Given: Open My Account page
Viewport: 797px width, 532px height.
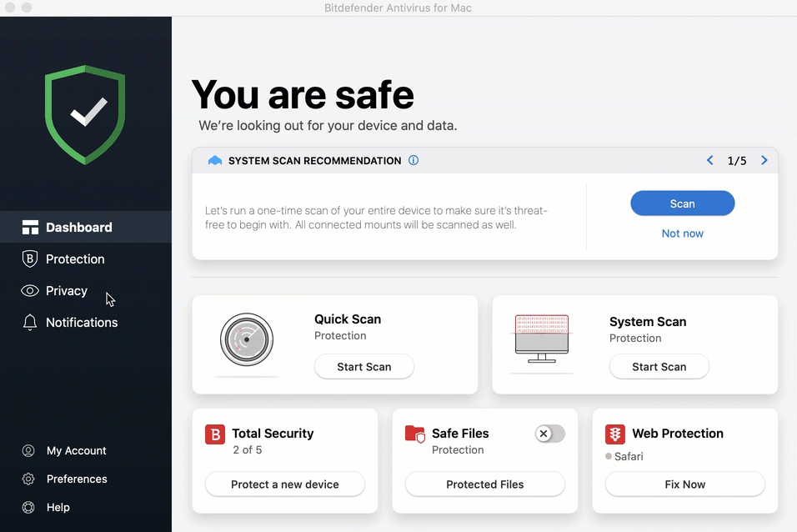Looking at the screenshot, I should tap(76, 450).
